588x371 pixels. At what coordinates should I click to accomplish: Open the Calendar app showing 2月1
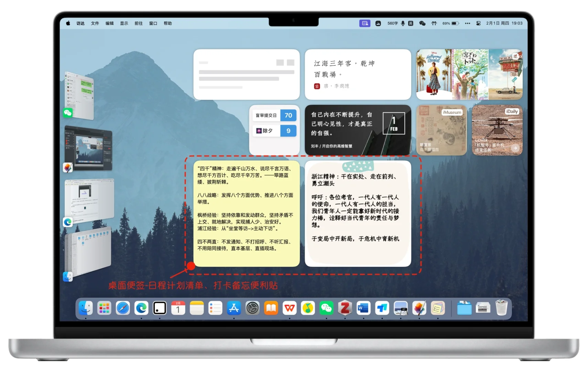pyautogui.click(x=178, y=308)
